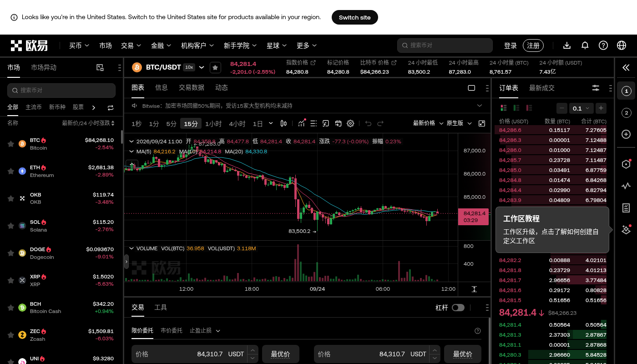Enable the 杠杆 leverage switch
This screenshot has height=364, width=637.
coord(458,308)
